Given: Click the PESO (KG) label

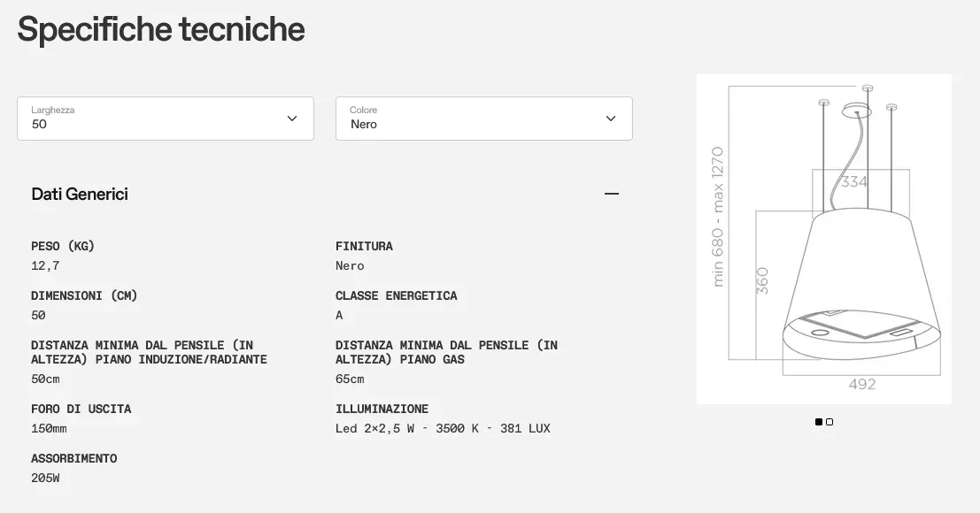Looking at the screenshot, I should (63, 246).
